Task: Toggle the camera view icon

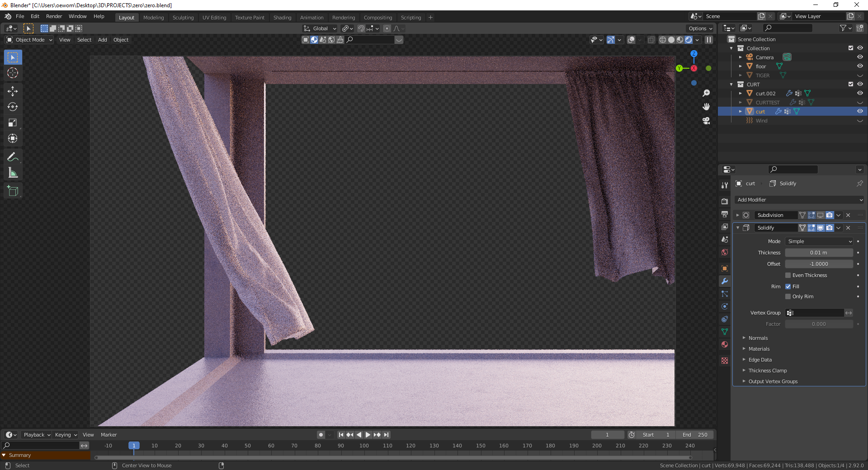Action: pos(706,121)
